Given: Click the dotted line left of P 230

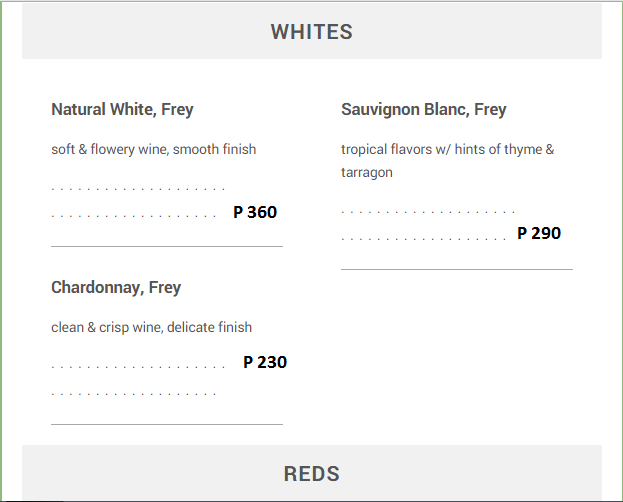Looking at the screenshot, I should click(x=138, y=366).
